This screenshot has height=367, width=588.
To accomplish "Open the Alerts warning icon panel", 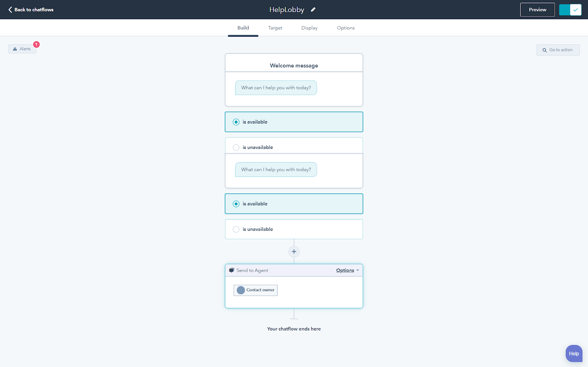I will click(x=15, y=49).
